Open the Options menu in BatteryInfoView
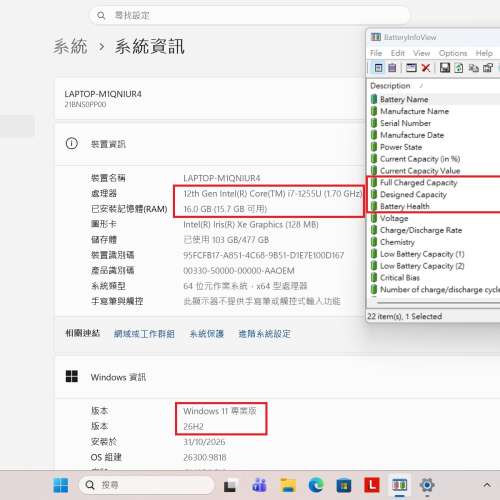500x500 pixels. 453,53
